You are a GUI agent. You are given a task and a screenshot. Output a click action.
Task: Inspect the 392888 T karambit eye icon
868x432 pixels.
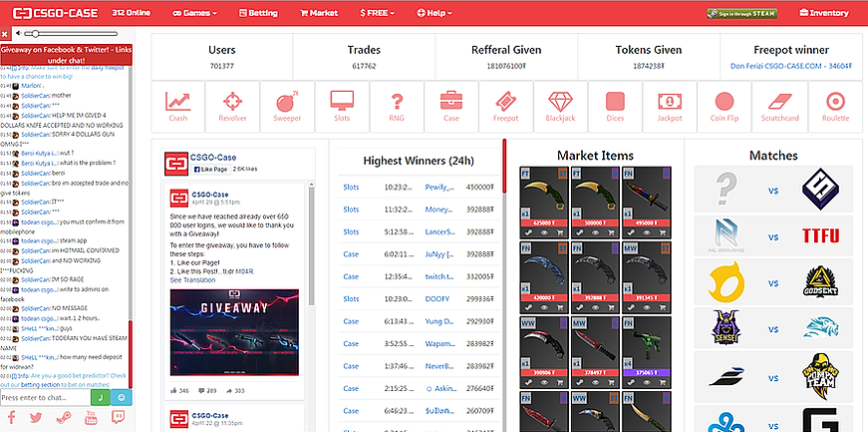[x=595, y=307]
